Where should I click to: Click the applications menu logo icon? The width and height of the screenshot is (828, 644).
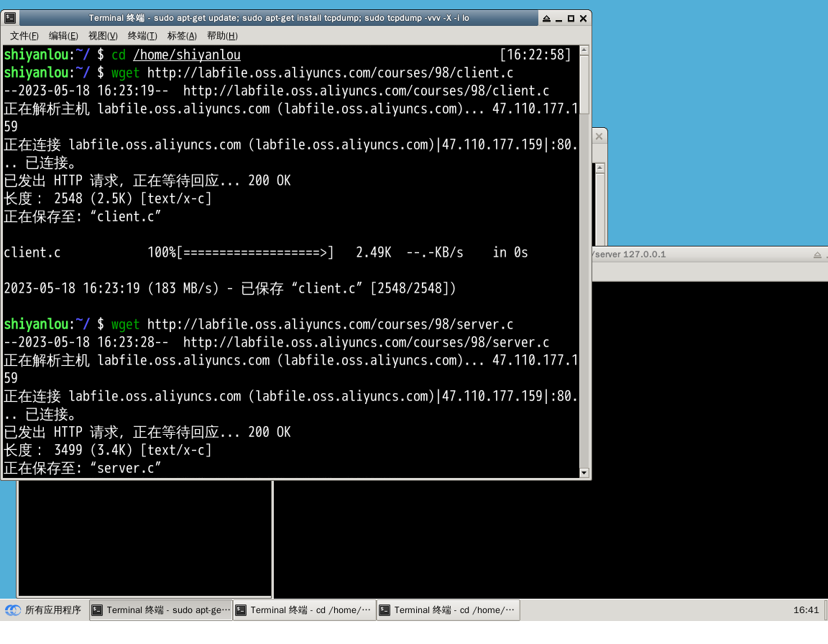click(13, 610)
